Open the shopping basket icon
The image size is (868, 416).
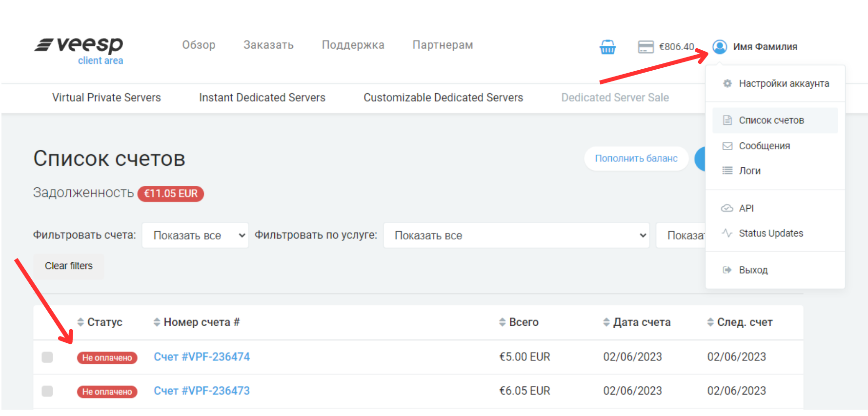[607, 47]
